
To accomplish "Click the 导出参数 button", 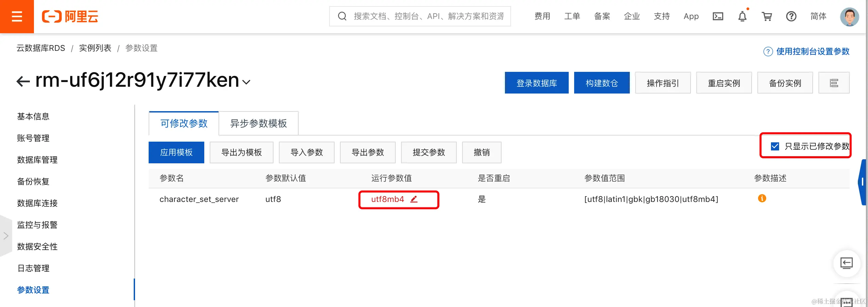I will pos(368,152).
